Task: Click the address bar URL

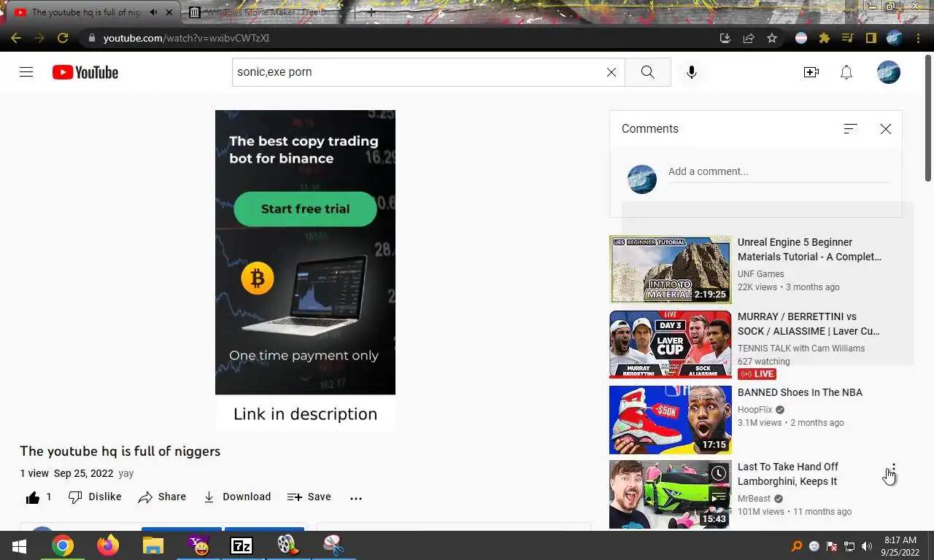Action: click(186, 38)
